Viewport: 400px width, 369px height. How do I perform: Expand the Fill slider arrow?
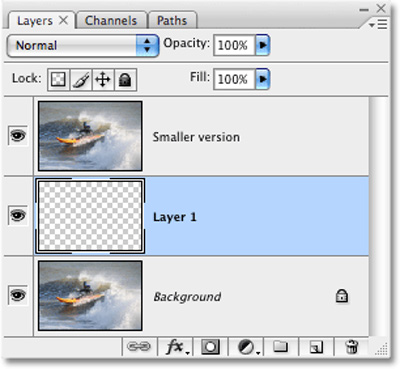[x=262, y=79]
